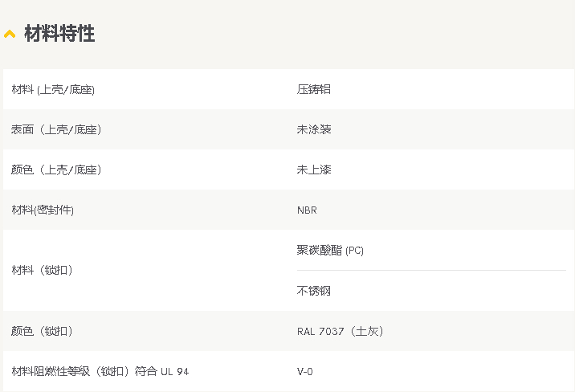575x392 pixels.
Task: Select the 材料阻燃性等级（锁扣）符合 UL 94 label
Action: tap(100, 371)
